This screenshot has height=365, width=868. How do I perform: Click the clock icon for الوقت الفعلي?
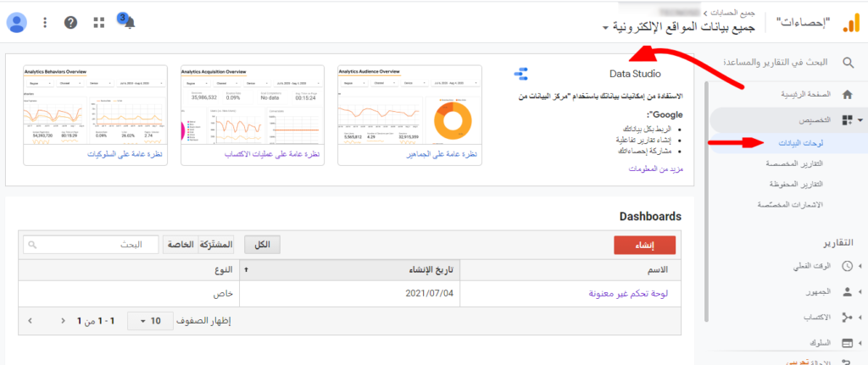pyautogui.click(x=847, y=266)
